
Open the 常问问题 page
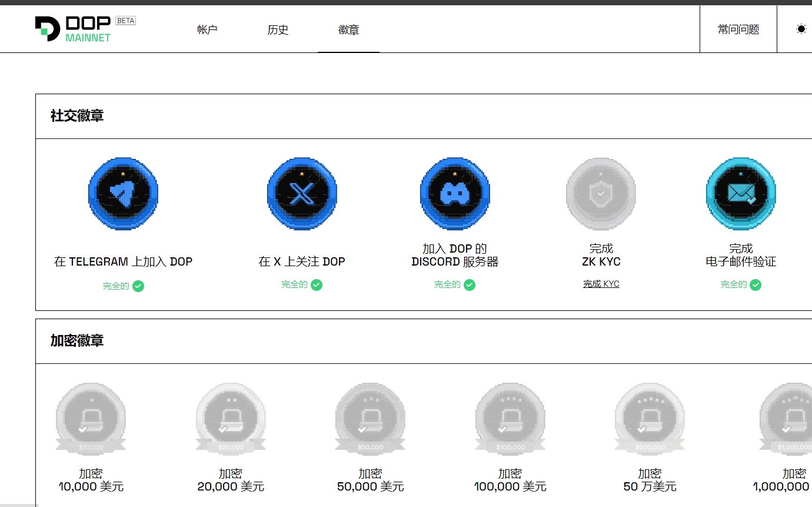point(738,29)
